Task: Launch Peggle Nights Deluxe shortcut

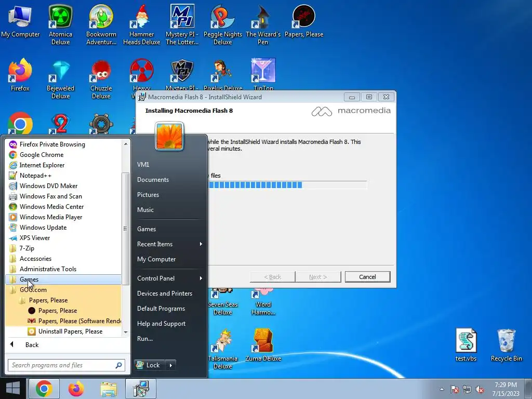Action: [x=222, y=24]
